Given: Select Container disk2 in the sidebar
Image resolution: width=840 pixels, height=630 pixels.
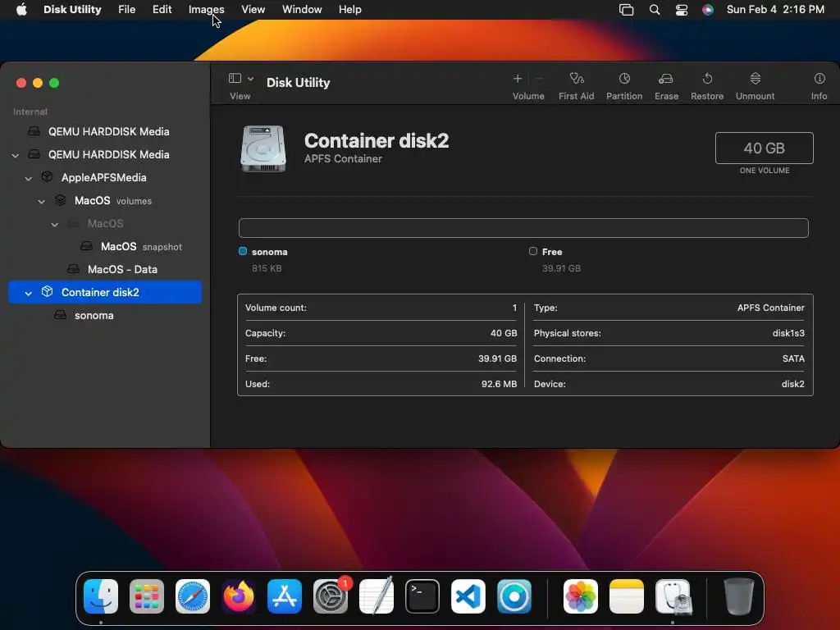Looking at the screenshot, I should pos(105,292).
